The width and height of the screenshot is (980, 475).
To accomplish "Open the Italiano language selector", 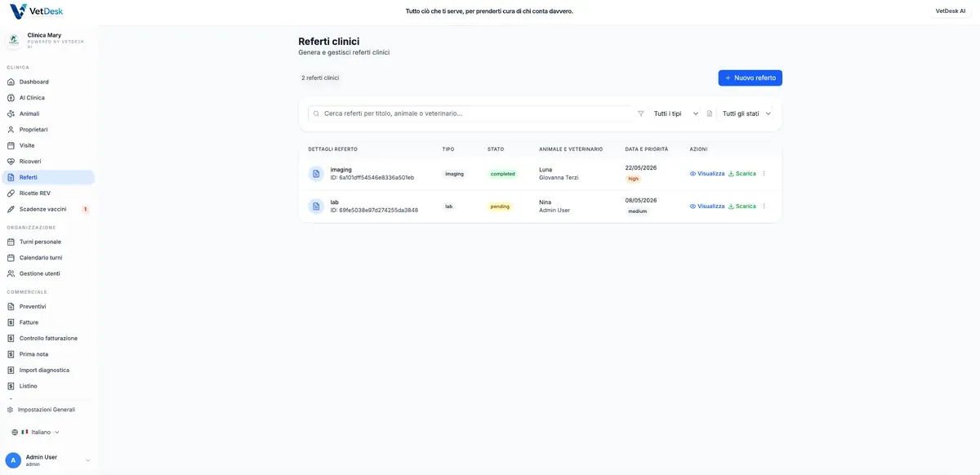I will coord(36,433).
